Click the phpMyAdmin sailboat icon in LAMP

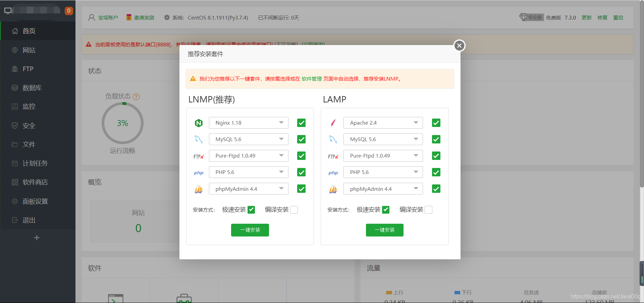(x=333, y=189)
